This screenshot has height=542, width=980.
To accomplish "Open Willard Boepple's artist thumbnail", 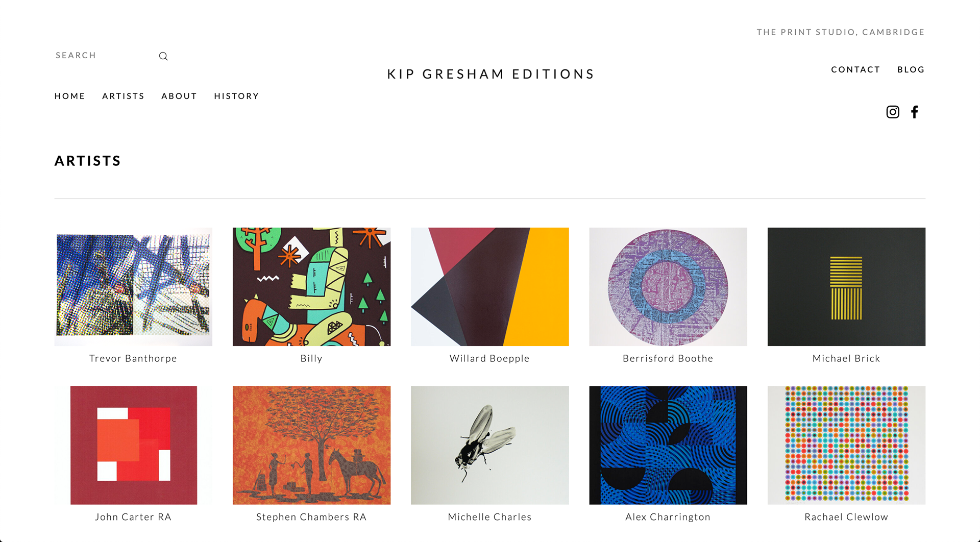I will click(489, 287).
